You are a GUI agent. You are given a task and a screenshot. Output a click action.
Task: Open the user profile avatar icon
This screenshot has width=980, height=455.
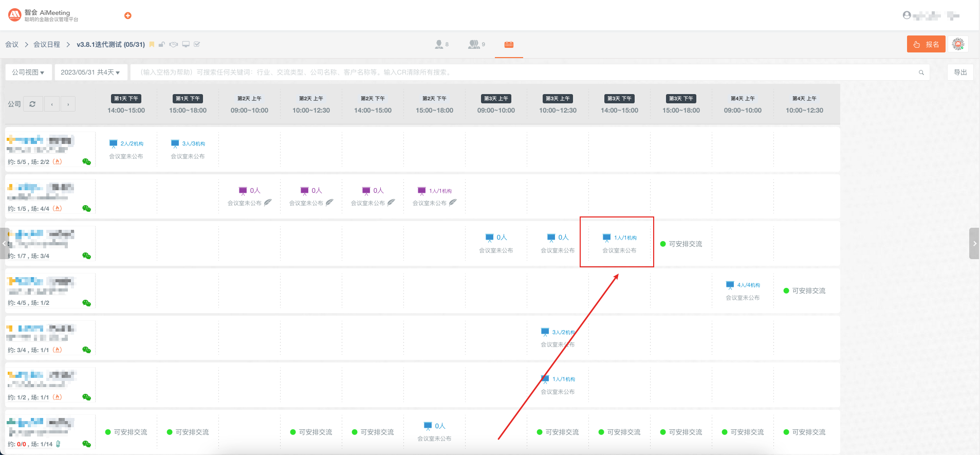[x=907, y=15]
